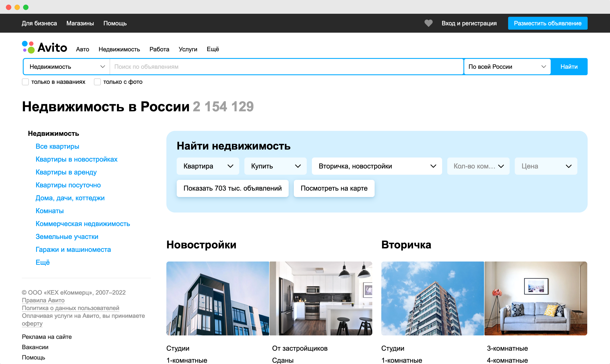Click the Avito logo
The height and width of the screenshot is (364, 610).
[45, 47]
